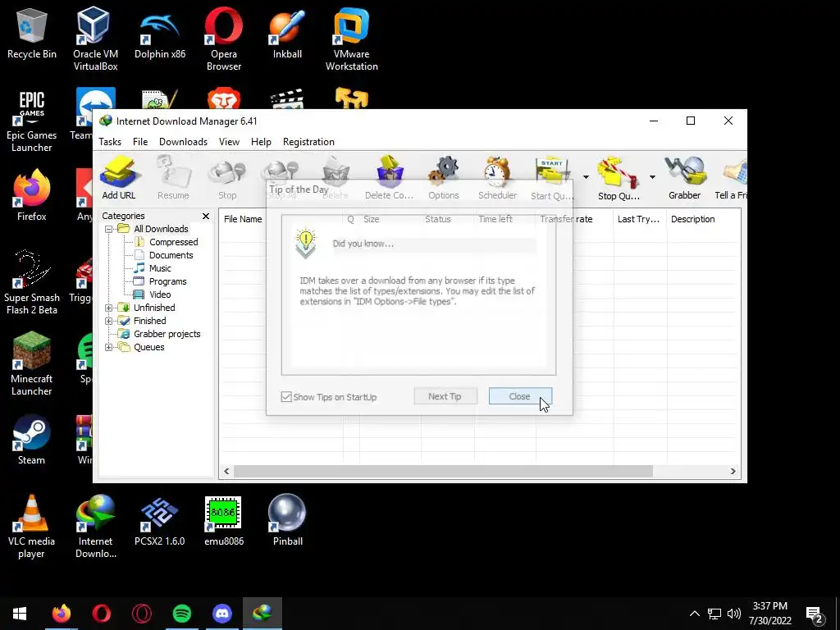Open Options gear icon in toolbar
The image size is (840, 630).
(x=444, y=178)
